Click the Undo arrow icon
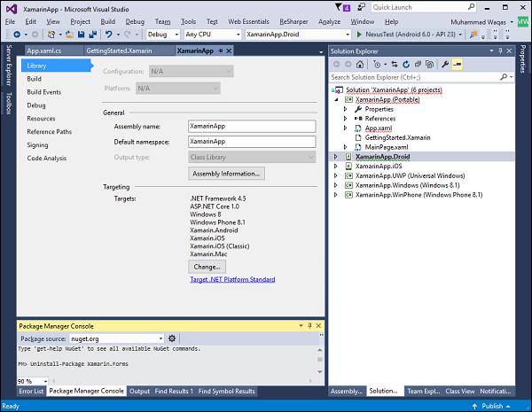The height and width of the screenshot is (412, 532). point(108,35)
